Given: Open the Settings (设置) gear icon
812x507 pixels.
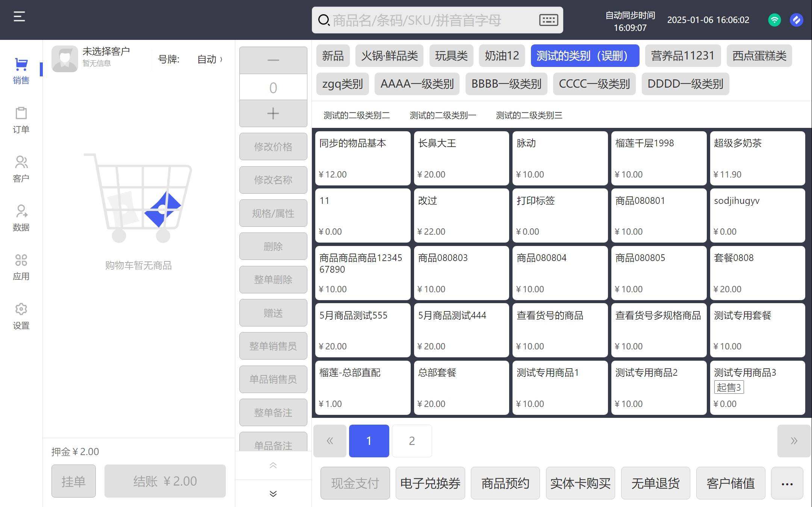Looking at the screenshot, I should [x=21, y=316].
